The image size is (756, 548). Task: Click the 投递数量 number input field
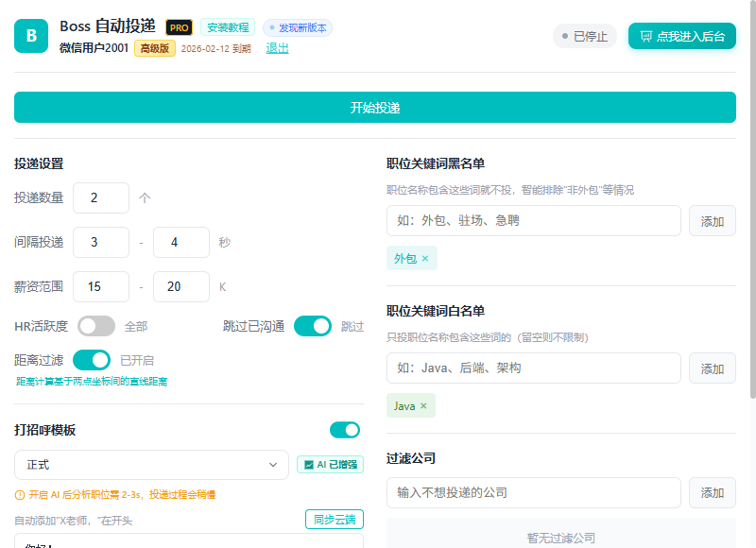pos(102,197)
